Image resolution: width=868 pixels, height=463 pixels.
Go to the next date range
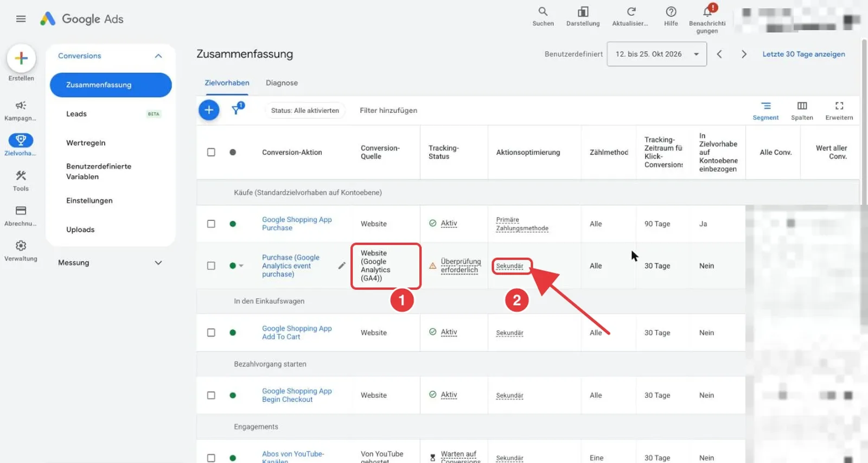(x=744, y=54)
